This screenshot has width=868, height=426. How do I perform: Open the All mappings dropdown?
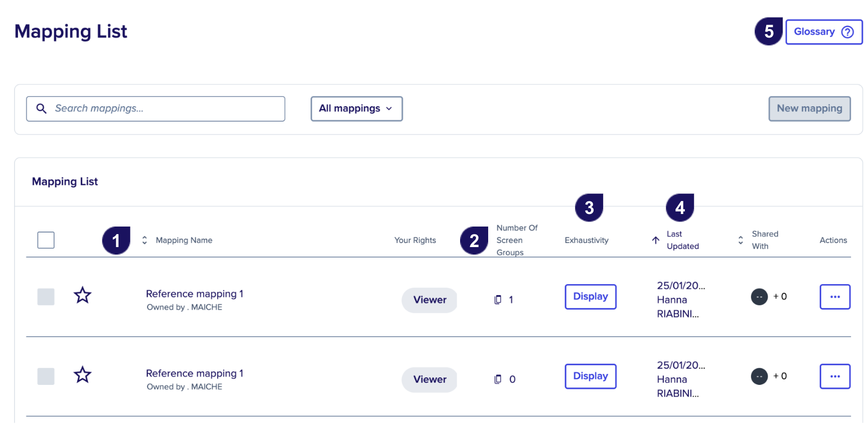tap(357, 109)
